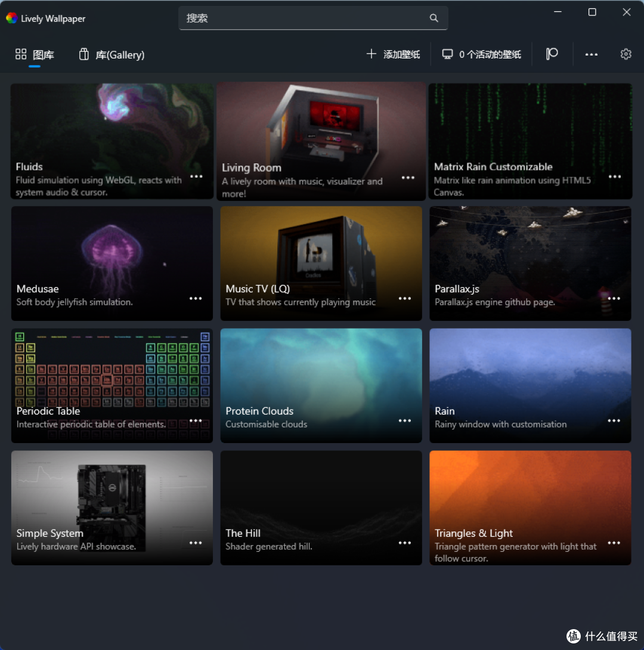The image size is (644, 650).
Task: Click the plus icon to add wallpaper
Action: click(x=371, y=54)
